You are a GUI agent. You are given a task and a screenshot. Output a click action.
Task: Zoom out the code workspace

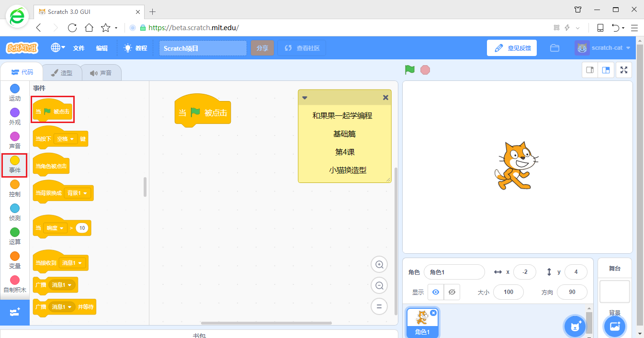click(379, 285)
